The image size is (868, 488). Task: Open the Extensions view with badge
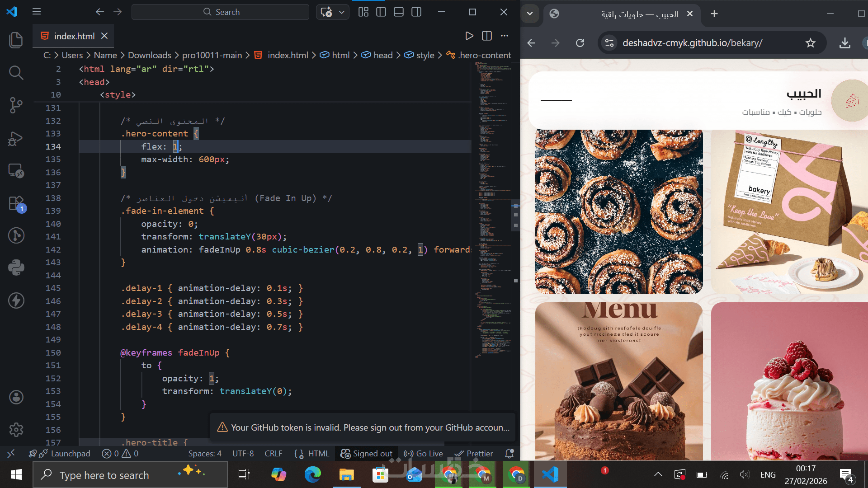[16, 203]
